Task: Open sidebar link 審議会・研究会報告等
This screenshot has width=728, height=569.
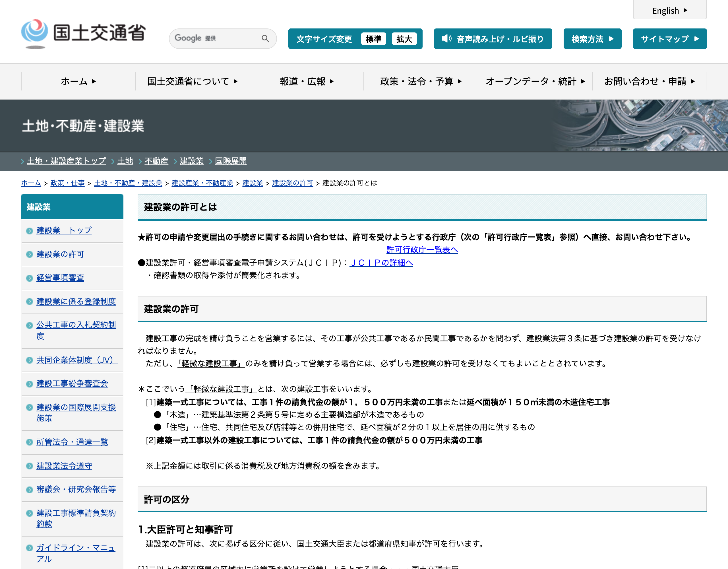Action: (76, 489)
